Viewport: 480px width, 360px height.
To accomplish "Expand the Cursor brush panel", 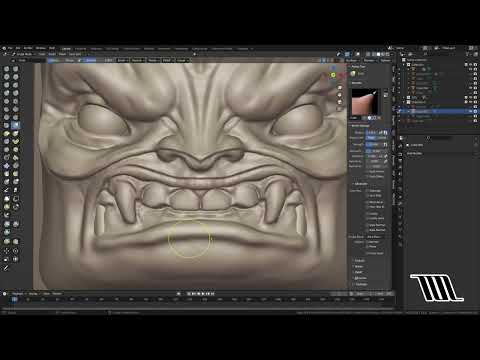I will 359,278.
